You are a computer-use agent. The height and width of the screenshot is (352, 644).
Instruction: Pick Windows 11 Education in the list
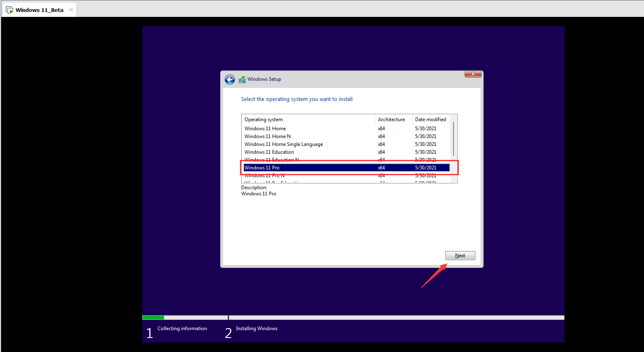(346, 152)
